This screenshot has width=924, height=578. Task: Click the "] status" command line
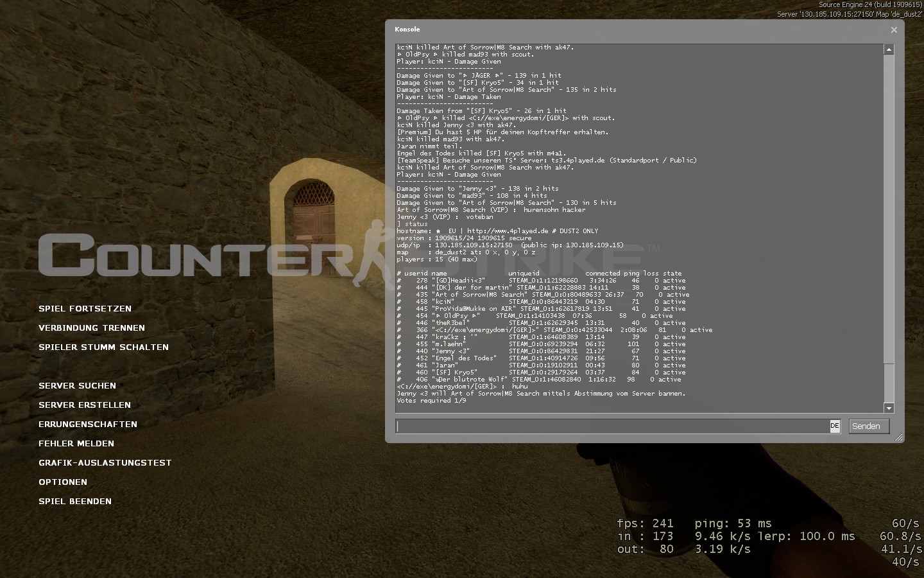coord(411,224)
